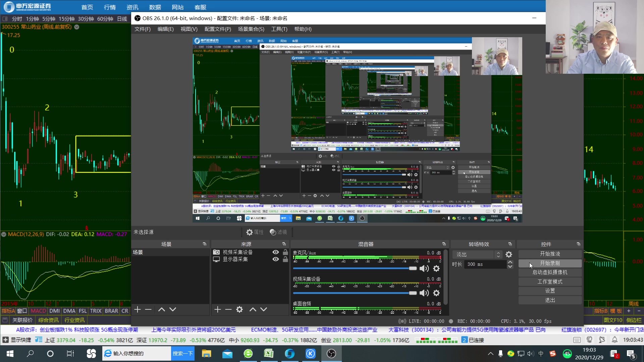
Task: Click the 工作室模式 button
Action: [x=550, y=282]
